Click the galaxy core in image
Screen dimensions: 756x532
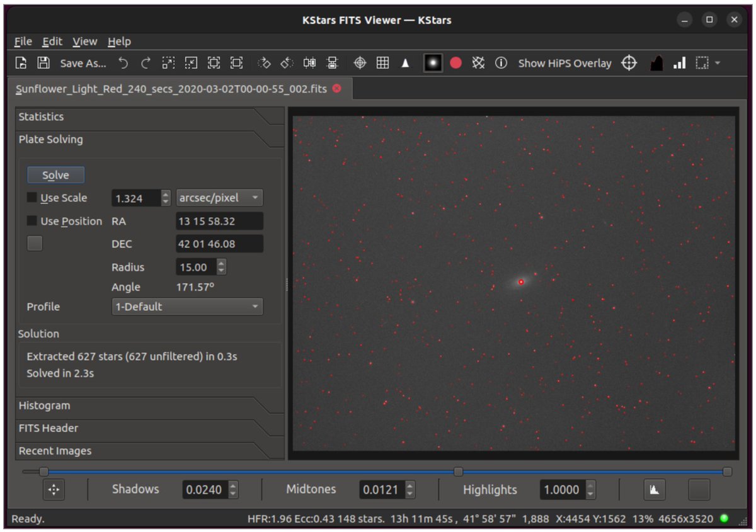click(521, 281)
